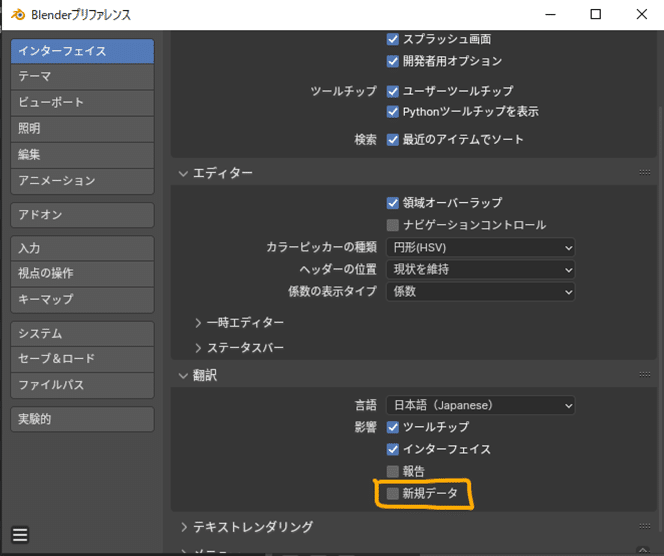
Task: Toggle 影響 インターフェイス translation checkbox
Action: point(393,449)
